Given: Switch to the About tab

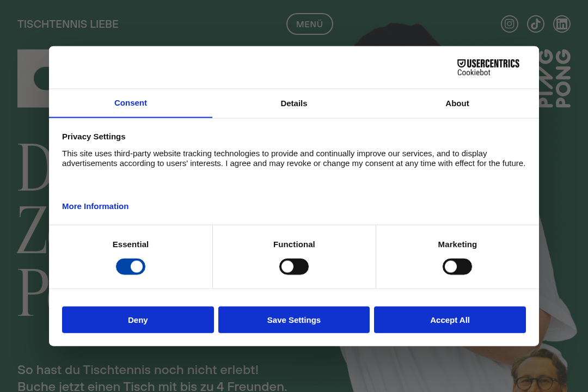Looking at the screenshot, I should (457, 103).
